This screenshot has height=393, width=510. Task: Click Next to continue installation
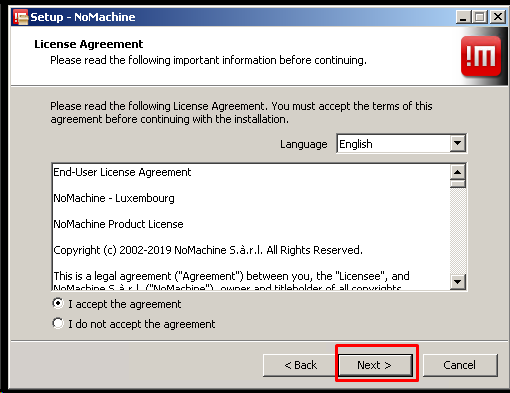coord(375,365)
